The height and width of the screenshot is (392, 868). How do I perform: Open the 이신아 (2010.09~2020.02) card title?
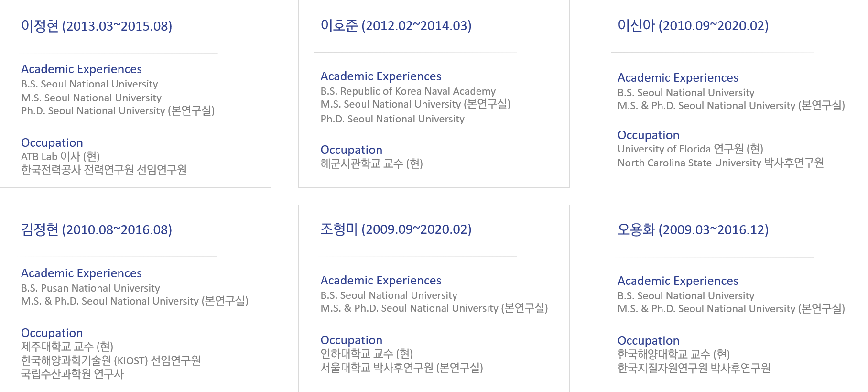(693, 25)
